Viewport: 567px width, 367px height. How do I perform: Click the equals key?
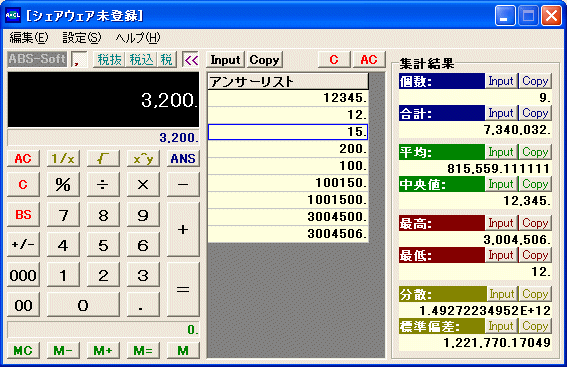183,289
